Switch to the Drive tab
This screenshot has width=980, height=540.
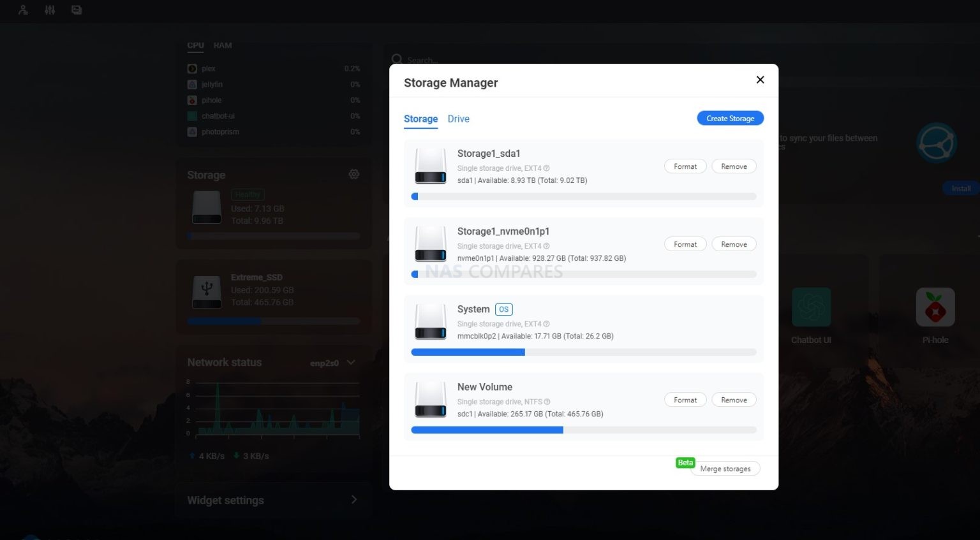458,119
